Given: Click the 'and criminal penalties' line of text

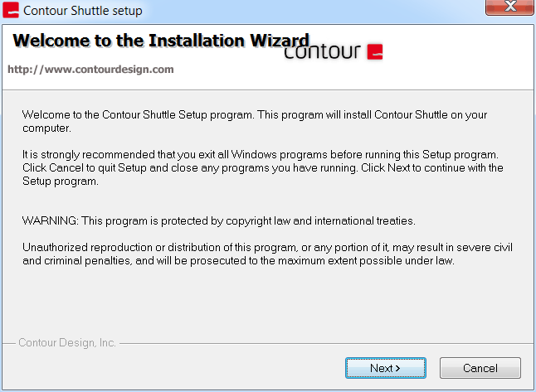Looking at the screenshot, I should point(238,260).
